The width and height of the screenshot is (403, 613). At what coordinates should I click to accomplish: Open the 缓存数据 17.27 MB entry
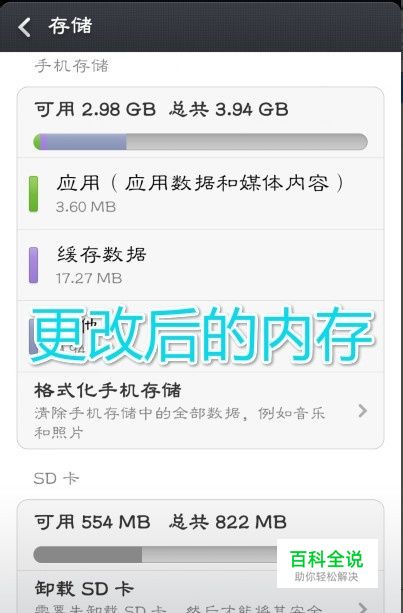pyautogui.click(x=201, y=265)
